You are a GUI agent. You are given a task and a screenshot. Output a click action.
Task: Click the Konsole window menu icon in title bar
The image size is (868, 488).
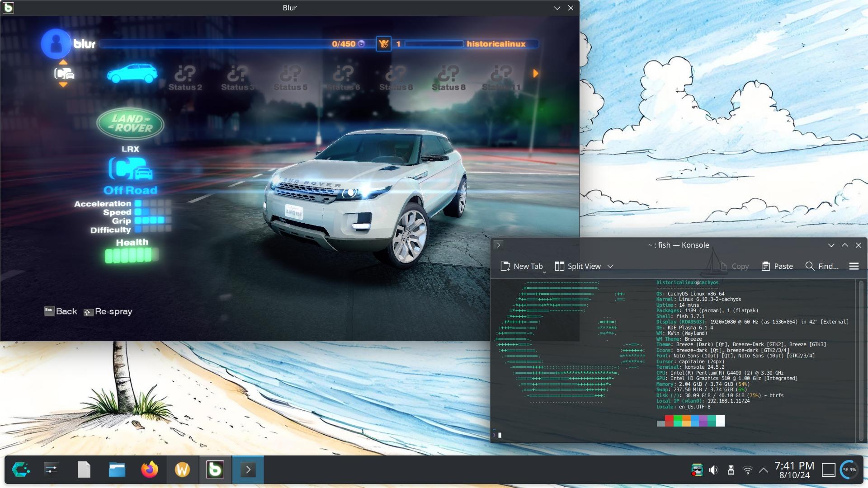499,245
